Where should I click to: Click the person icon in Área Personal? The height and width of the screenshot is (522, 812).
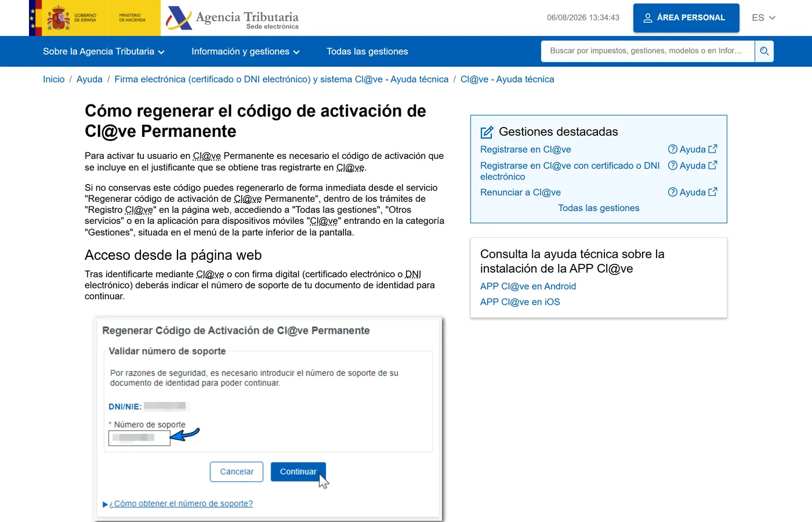(648, 18)
